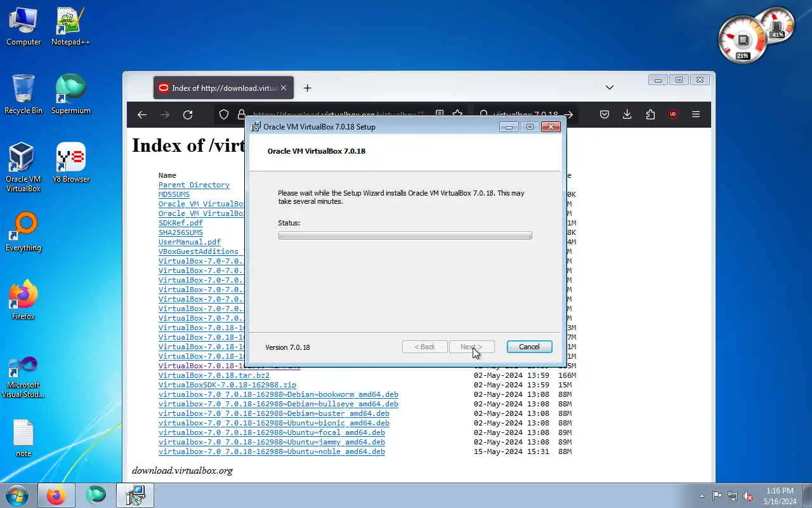Open the Action Center flag icon
Image resolution: width=812 pixels, height=508 pixels.
(x=717, y=496)
